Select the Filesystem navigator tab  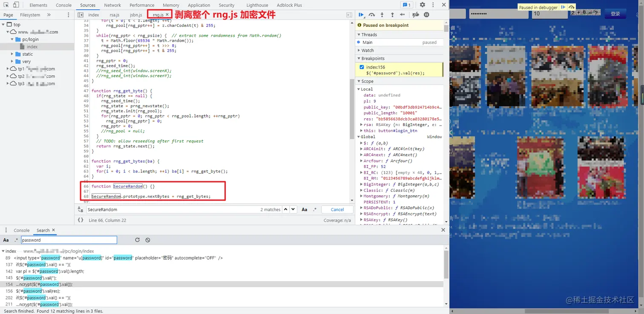tap(30, 15)
